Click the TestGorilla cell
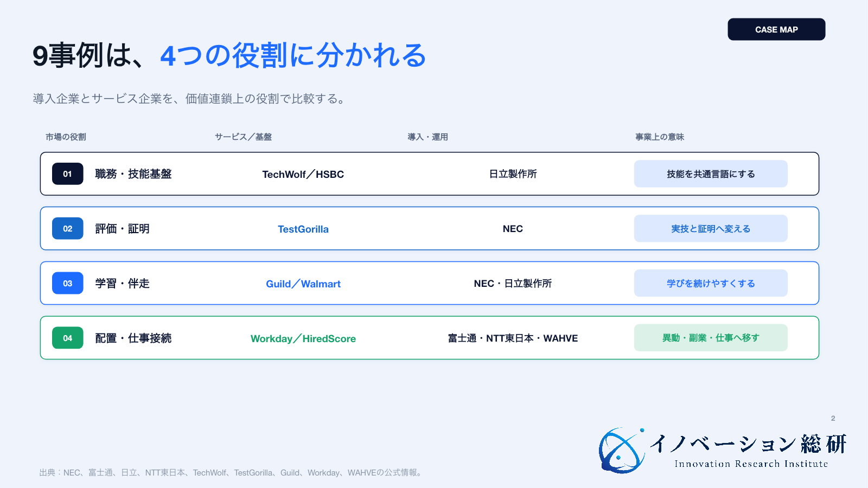868x488 pixels. click(303, 229)
